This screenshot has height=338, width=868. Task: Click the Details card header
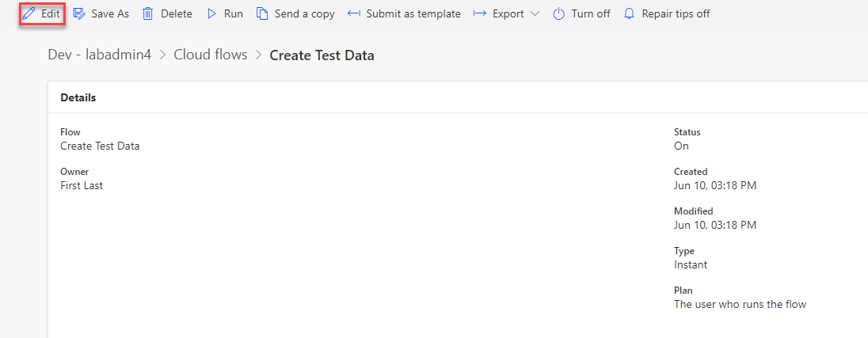pyautogui.click(x=78, y=97)
